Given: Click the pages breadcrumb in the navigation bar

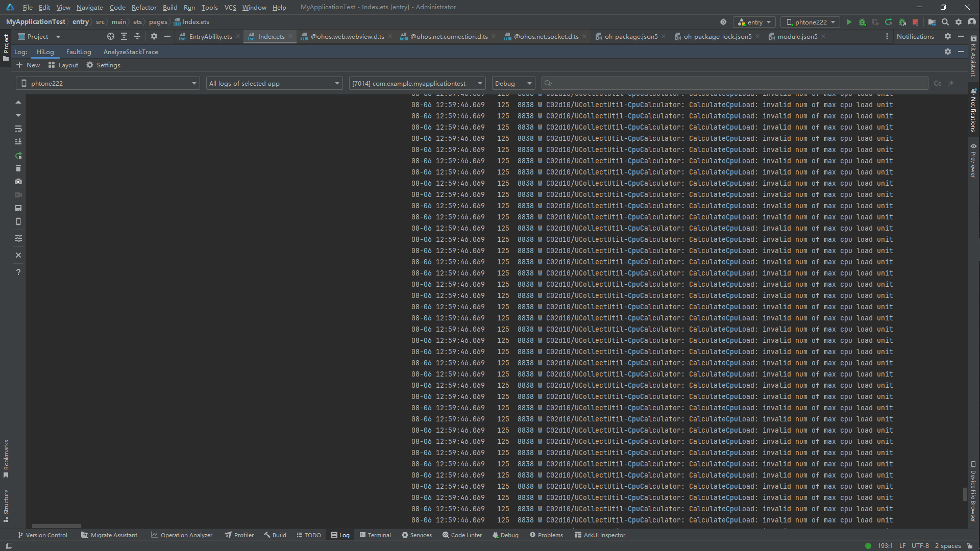Looking at the screenshot, I should [x=158, y=22].
